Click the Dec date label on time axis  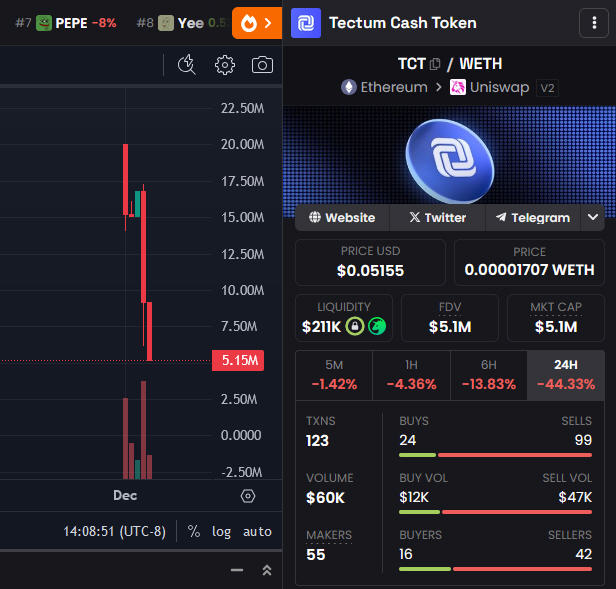[x=125, y=495]
